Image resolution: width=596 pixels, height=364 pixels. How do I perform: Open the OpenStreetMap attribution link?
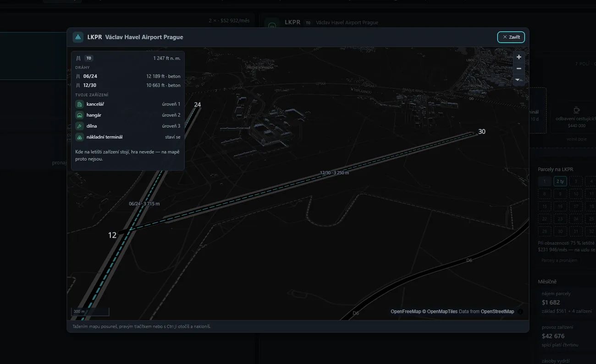point(497,311)
